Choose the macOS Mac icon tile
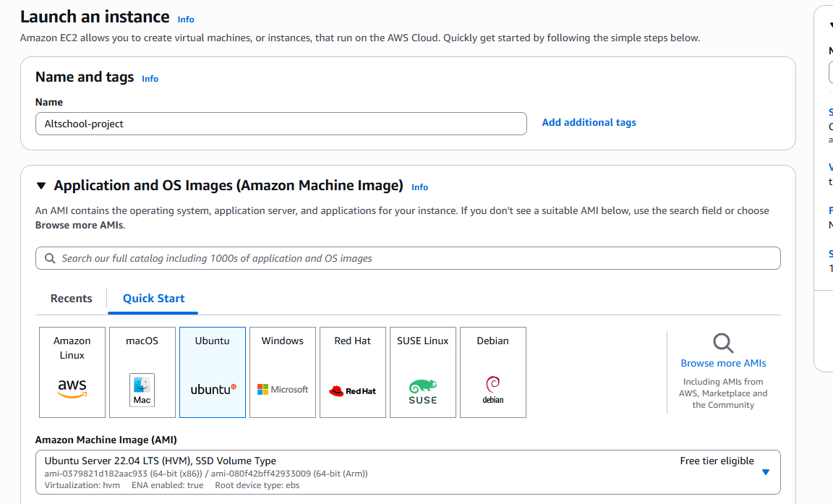 coord(142,372)
